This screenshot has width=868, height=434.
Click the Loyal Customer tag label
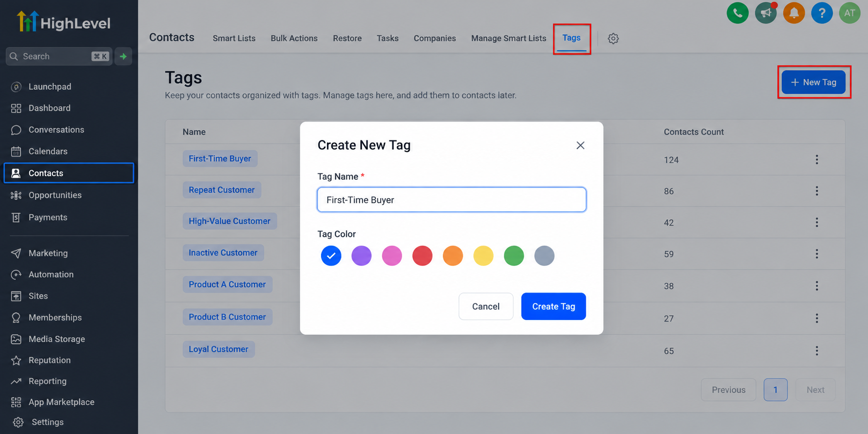(219, 349)
